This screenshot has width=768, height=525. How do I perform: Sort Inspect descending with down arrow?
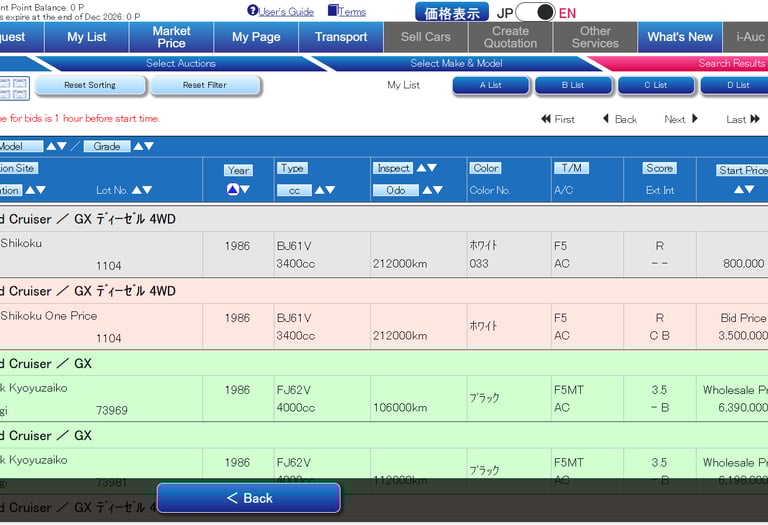(432, 167)
